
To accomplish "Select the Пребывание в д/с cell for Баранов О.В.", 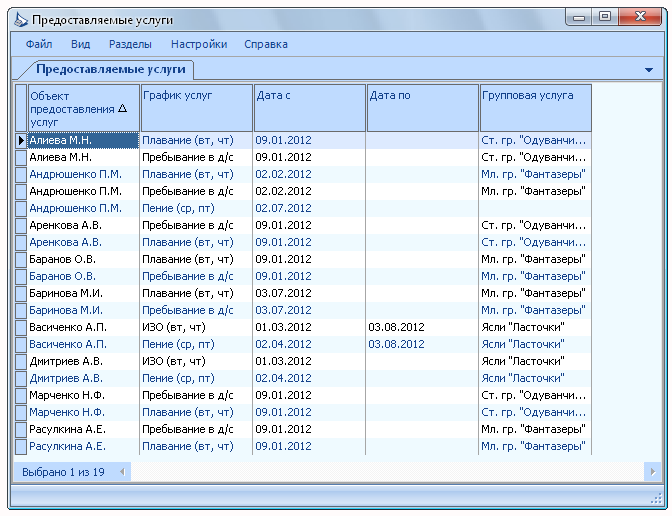I will click(196, 276).
